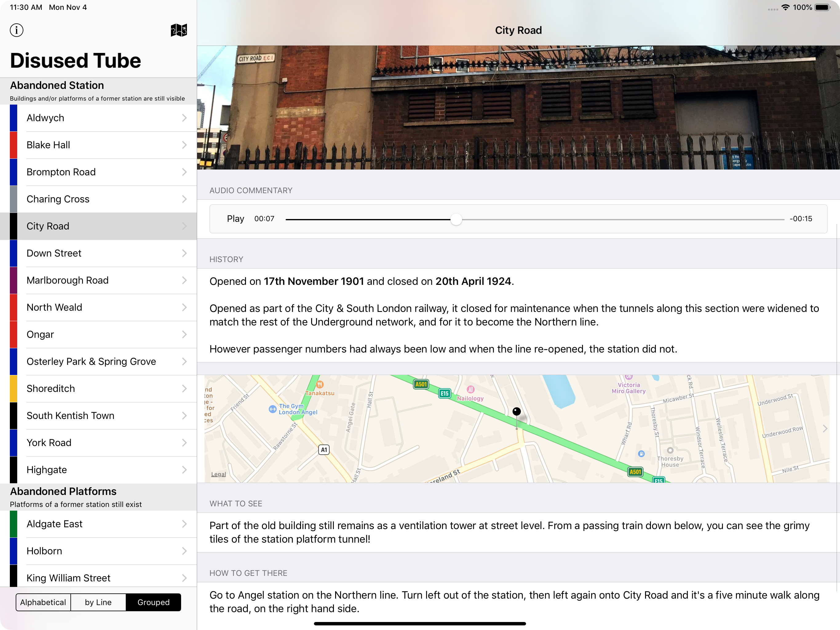Select City Road station in list
The height and width of the screenshot is (630, 840).
pyautogui.click(x=98, y=226)
